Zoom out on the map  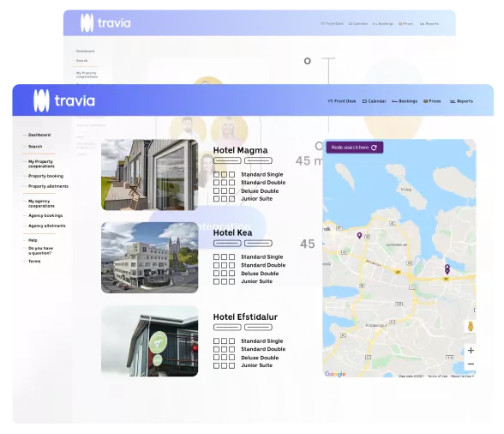point(471,364)
